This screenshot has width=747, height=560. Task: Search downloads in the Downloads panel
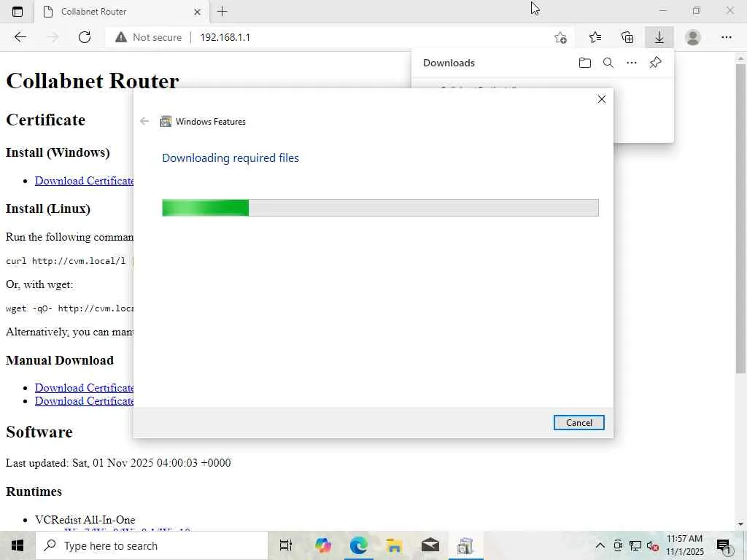point(608,63)
